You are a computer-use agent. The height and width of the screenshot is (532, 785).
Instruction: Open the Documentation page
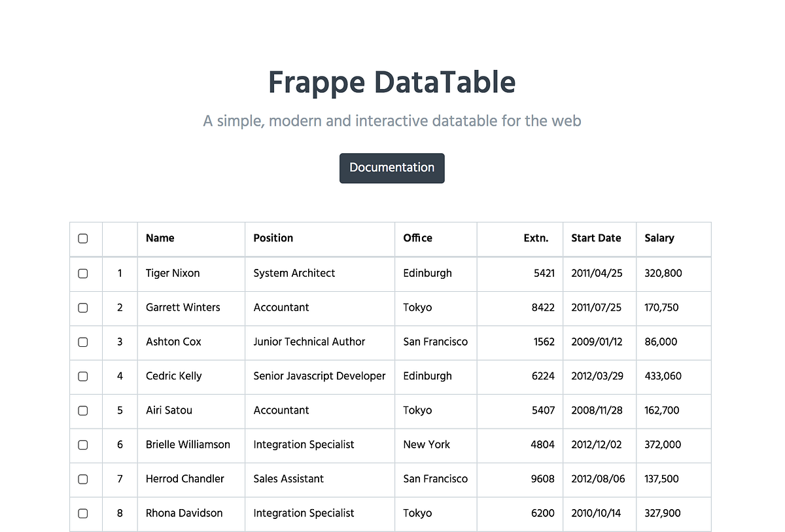point(392,168)
